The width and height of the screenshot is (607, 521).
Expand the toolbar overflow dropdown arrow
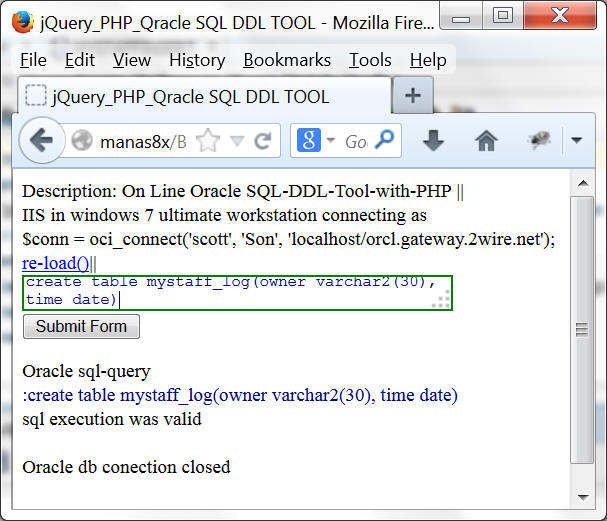(x=577, y=140)
